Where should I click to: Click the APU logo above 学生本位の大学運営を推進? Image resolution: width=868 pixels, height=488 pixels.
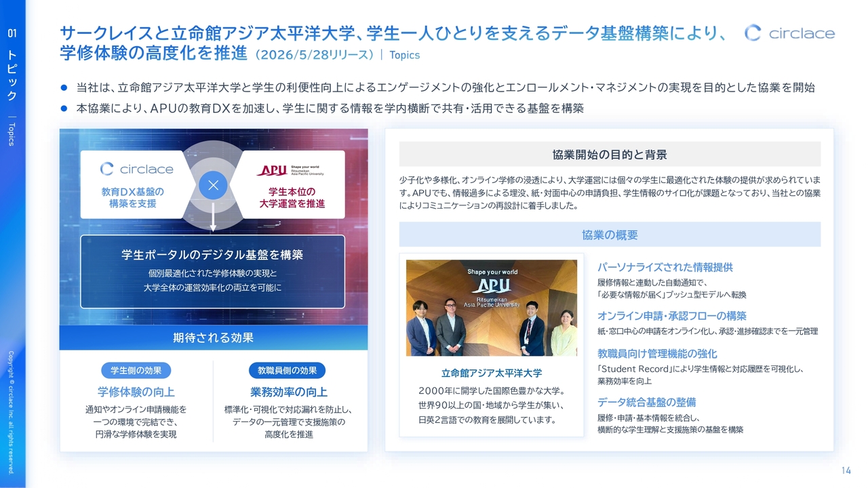[290, 170]
